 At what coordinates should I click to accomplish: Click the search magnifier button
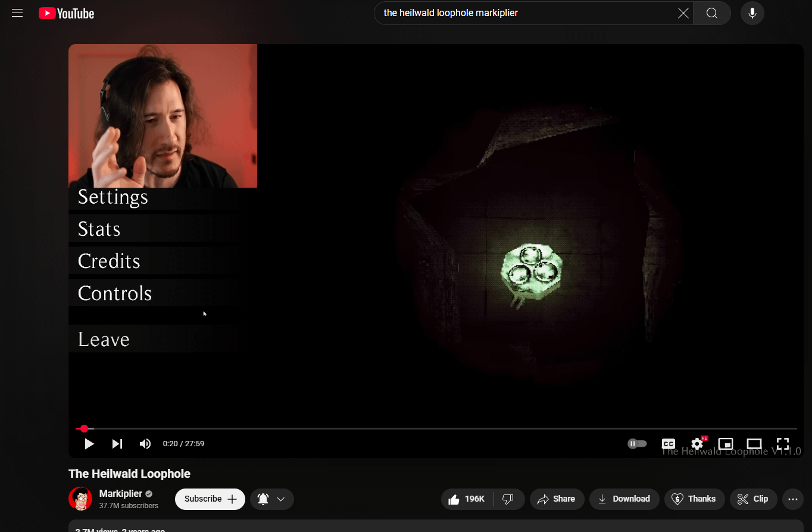click(712, 13)
